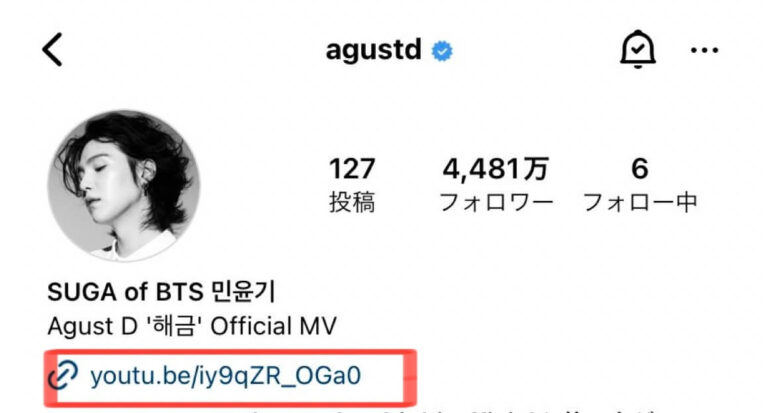The image size is (780, 413).
Task: Tap the blue verified badge beside agustd
Action: [x=442, y=51]
